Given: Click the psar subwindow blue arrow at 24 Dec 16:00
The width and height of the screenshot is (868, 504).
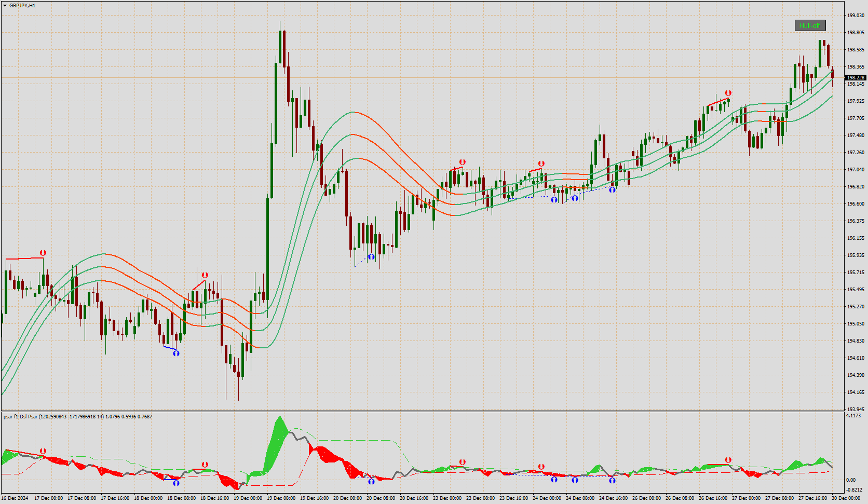Looking at the screenshot, I should pos(612,480).
